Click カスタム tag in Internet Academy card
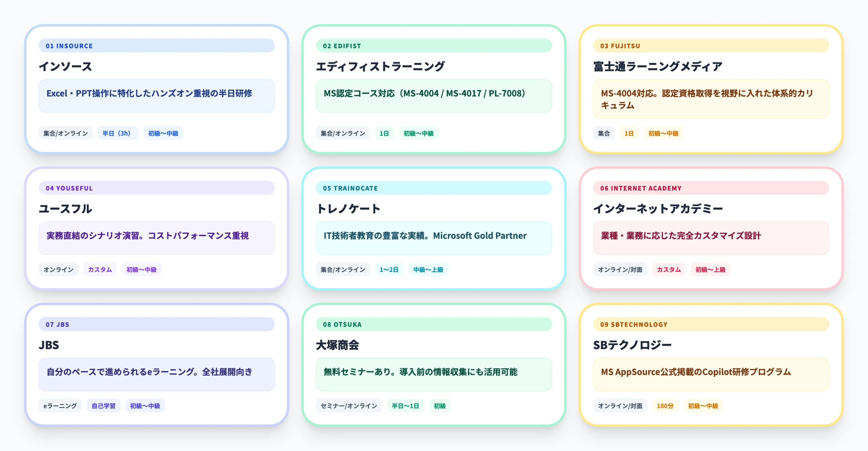868x451 pixels. pos(669,269)
